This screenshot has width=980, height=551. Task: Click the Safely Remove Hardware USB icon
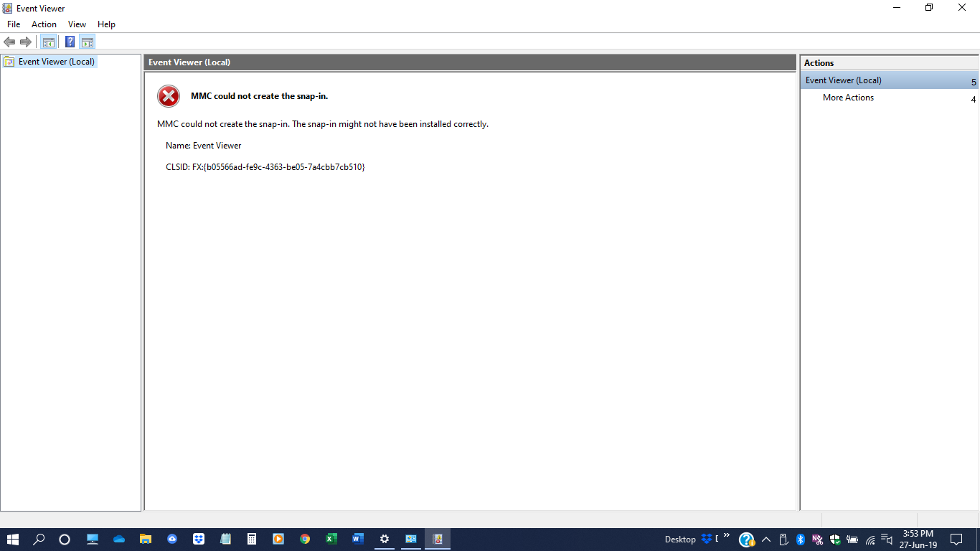pyautogui.click(x=783, y=540)
